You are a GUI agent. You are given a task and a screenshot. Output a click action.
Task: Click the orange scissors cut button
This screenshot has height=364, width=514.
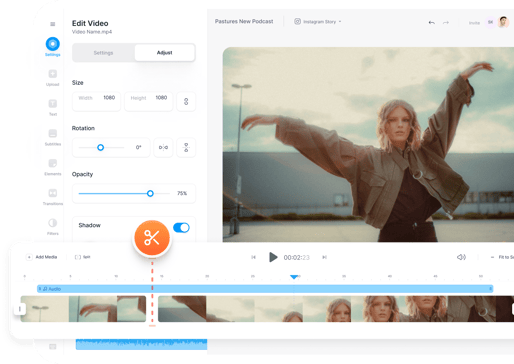[x=152, y=238]
